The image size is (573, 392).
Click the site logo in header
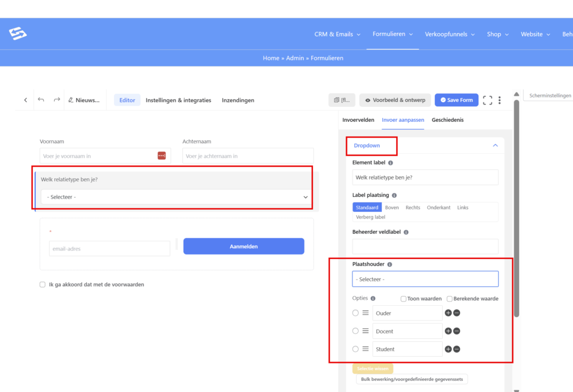tap(17, 34)
